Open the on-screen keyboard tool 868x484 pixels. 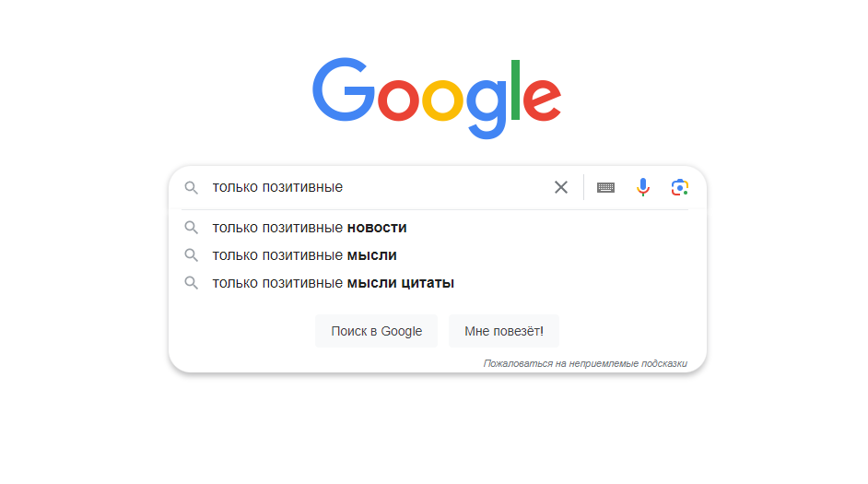tap(605, 187)
